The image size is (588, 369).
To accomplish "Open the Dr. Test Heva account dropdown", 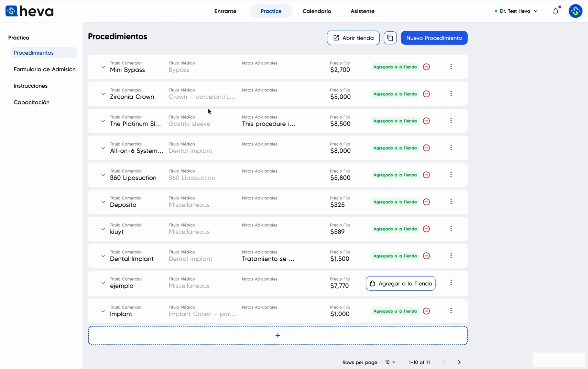I will tap(516, 11).
